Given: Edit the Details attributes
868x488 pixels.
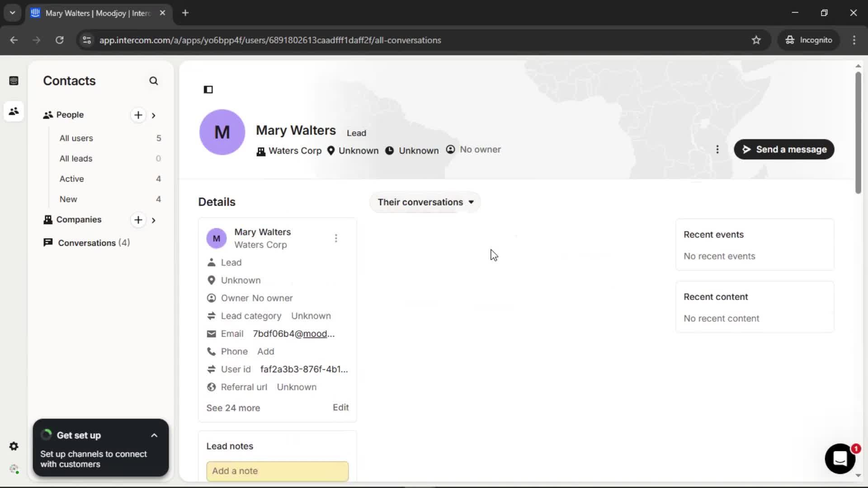Looking at the screenshot, I should pos(341,408).
